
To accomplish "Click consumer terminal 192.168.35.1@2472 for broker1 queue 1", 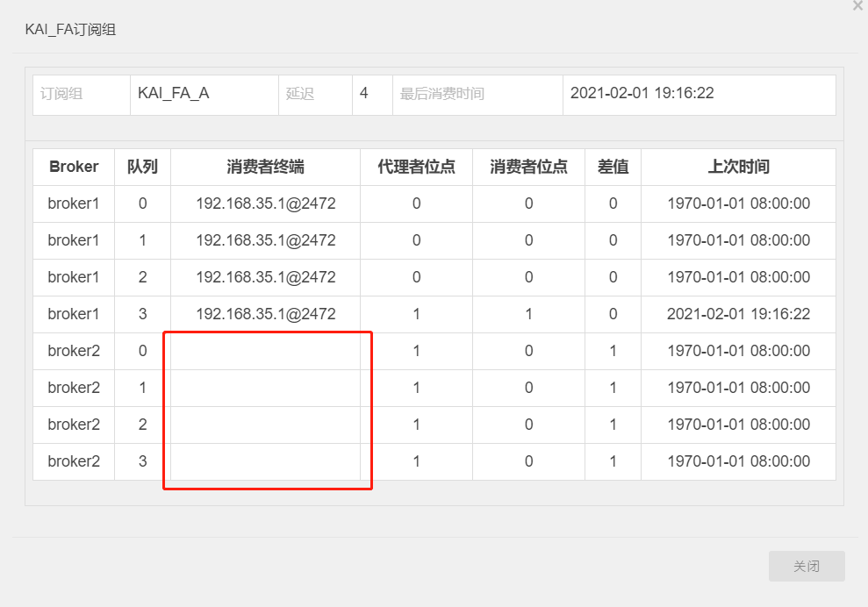I will [x=266, y=240].
